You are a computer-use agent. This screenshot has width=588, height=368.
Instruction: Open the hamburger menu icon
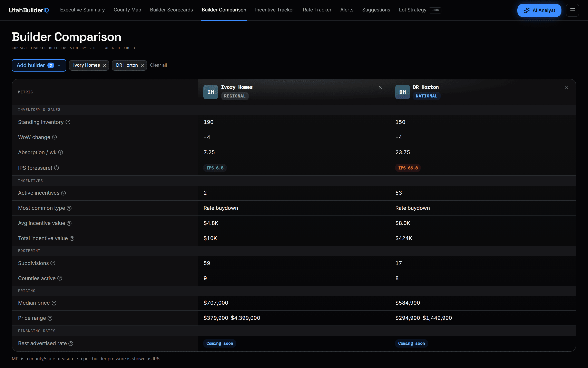[x=572, y=10]
